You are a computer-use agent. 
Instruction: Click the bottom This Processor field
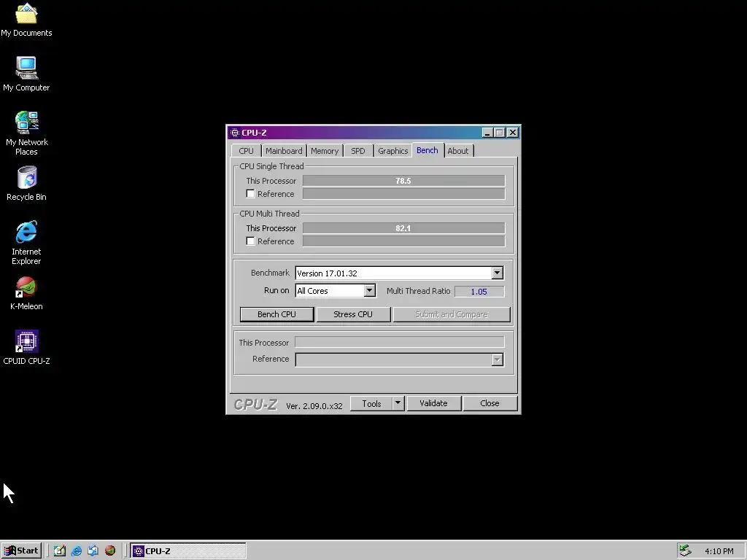coord(399,342)
